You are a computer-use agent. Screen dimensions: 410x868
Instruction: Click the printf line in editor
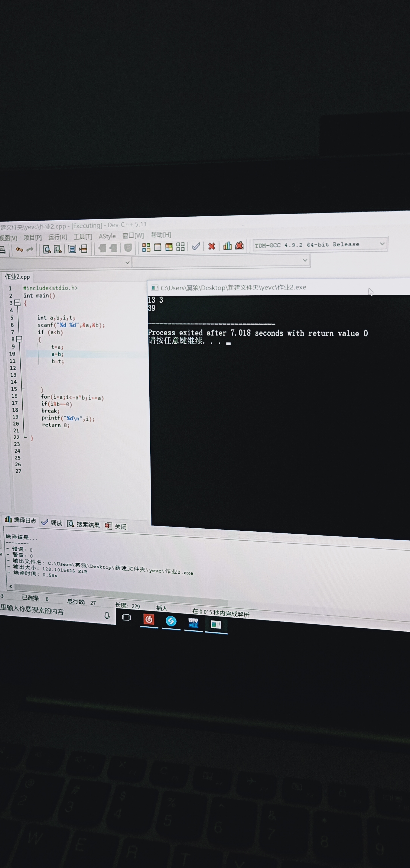click(x=68, y=418)
